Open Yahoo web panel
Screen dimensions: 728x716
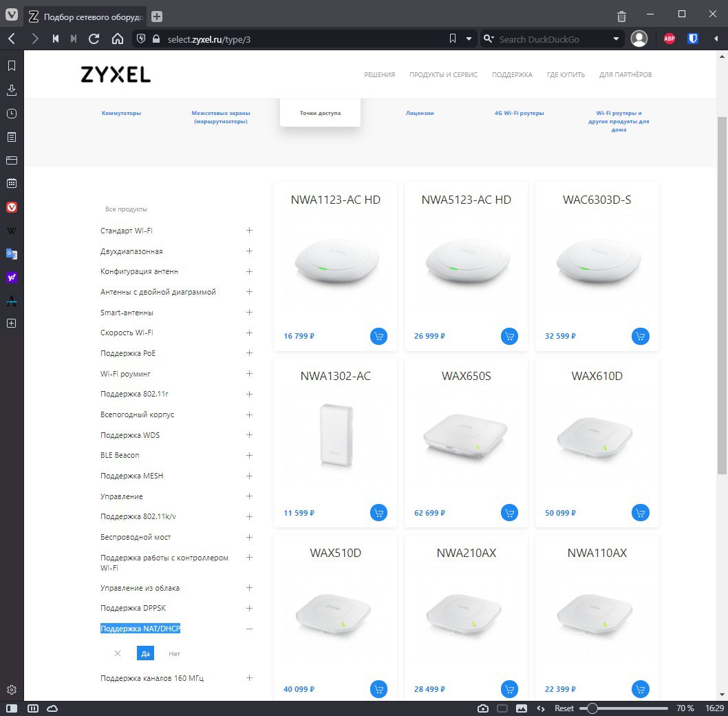tap(12, 277)
